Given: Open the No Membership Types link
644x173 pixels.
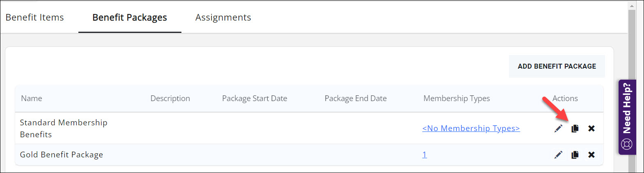Looking at the screenshot, I should pyautogui.click(x=471, y=129).
